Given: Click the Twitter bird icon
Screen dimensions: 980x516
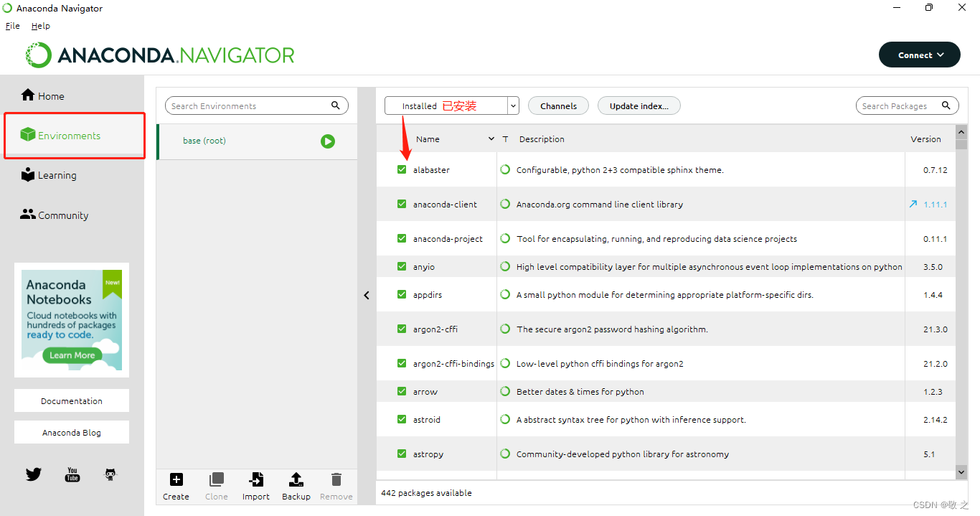Looking at the screenshot, I should pos(34,474).
